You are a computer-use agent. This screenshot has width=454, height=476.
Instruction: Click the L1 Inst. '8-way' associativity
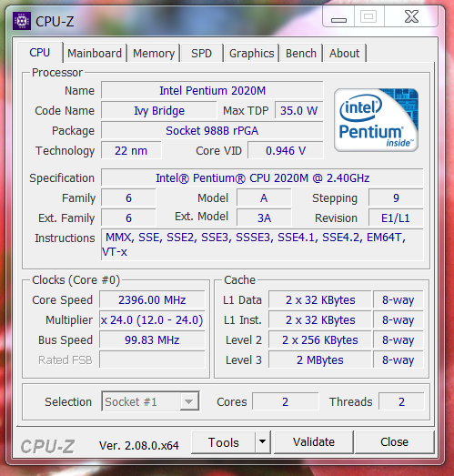pos(399,320)
